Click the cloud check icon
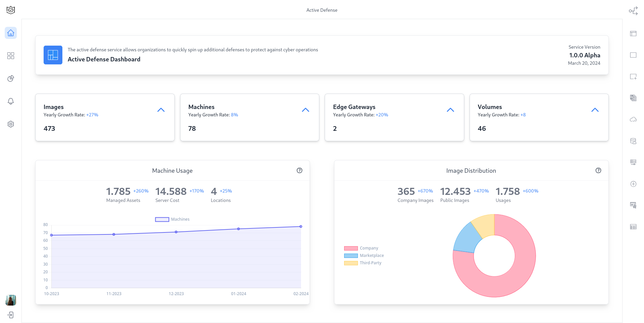Image resolution: width=644 pixels, height=323 pixels. (633, 119)
